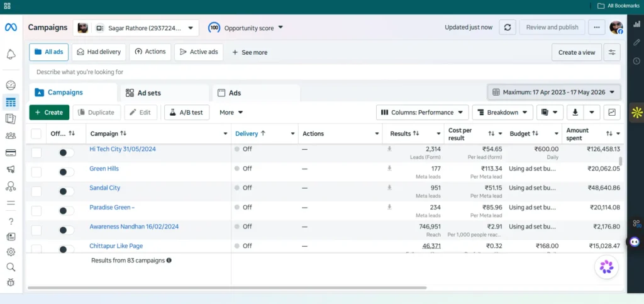This screenshot has width=644, height=304.
Task: Select the Active ads view
Action: 199,52
